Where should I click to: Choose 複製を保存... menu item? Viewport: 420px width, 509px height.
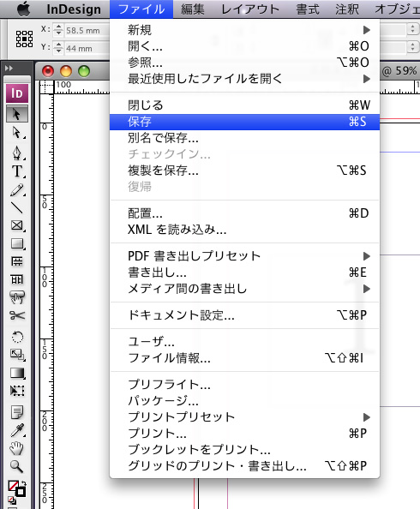pyautogui.click(x=244, y=171)
